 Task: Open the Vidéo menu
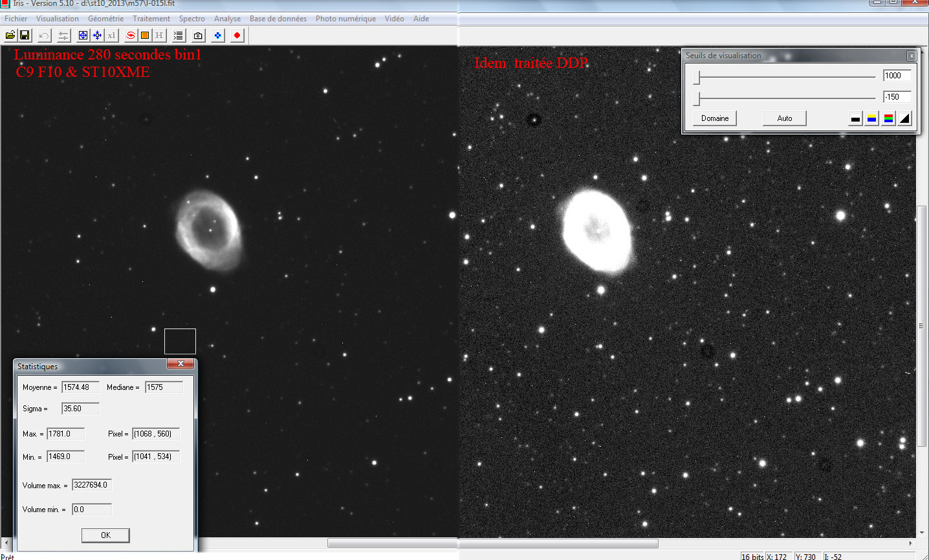tap(395, 19)
